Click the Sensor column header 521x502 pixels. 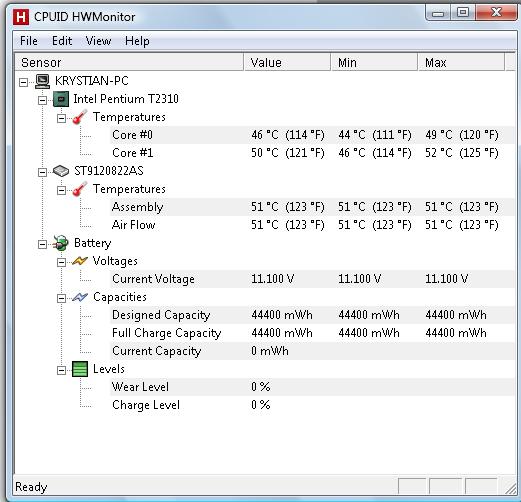[x=129, y=62]
